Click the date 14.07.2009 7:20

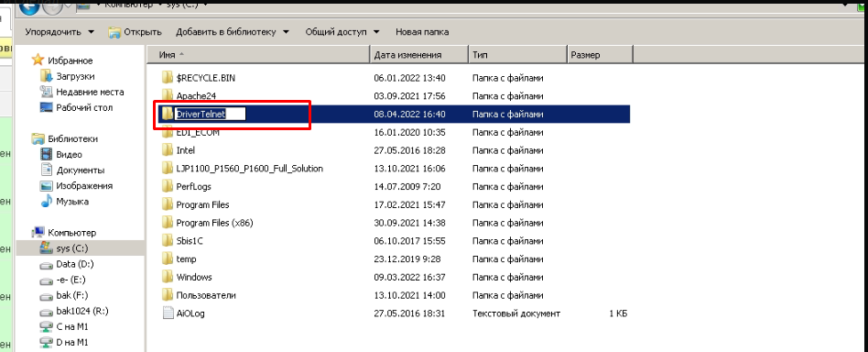click(x=407, y=187)
